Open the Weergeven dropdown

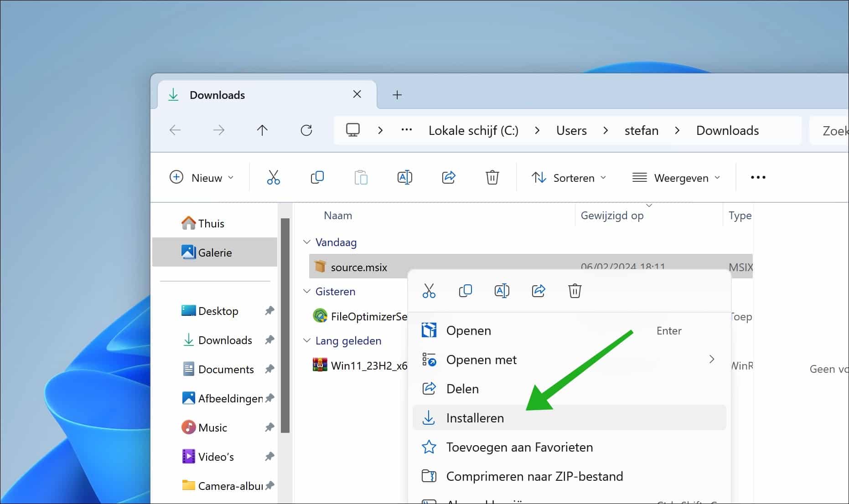676,177
